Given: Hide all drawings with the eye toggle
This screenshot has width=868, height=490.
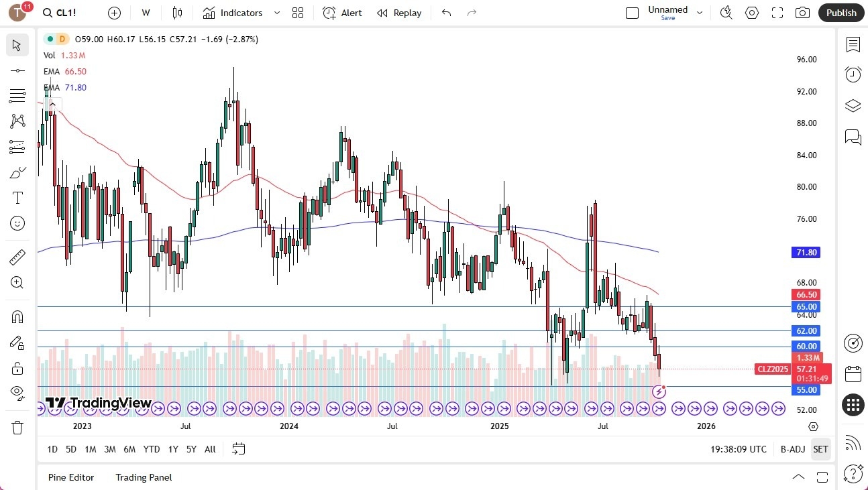Looking at the screenshot, I should coord(17,393).
